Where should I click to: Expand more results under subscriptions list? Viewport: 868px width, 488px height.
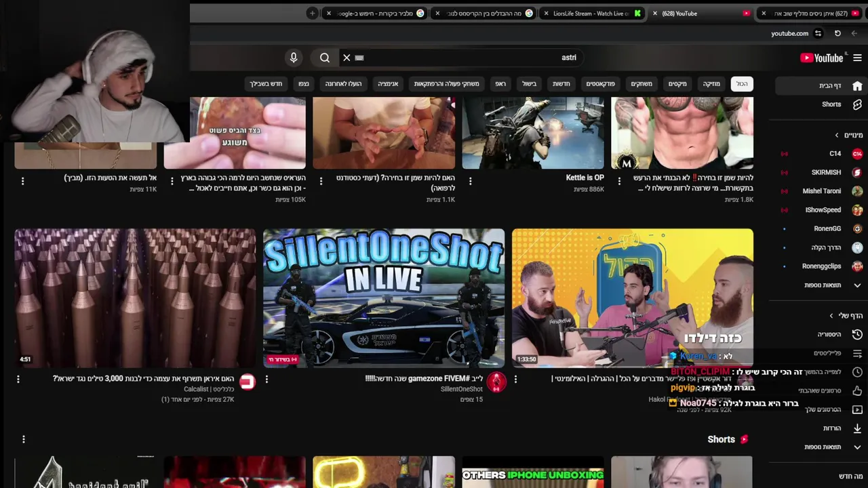point(818,285)
